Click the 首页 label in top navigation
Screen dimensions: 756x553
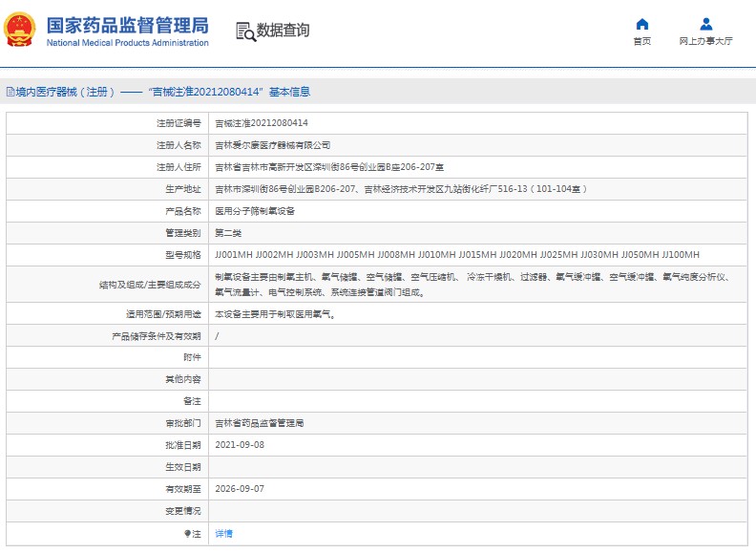coord(642,41)
